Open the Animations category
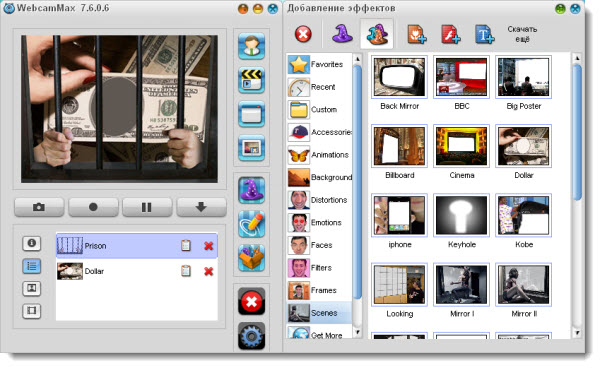 pos(319,155)
